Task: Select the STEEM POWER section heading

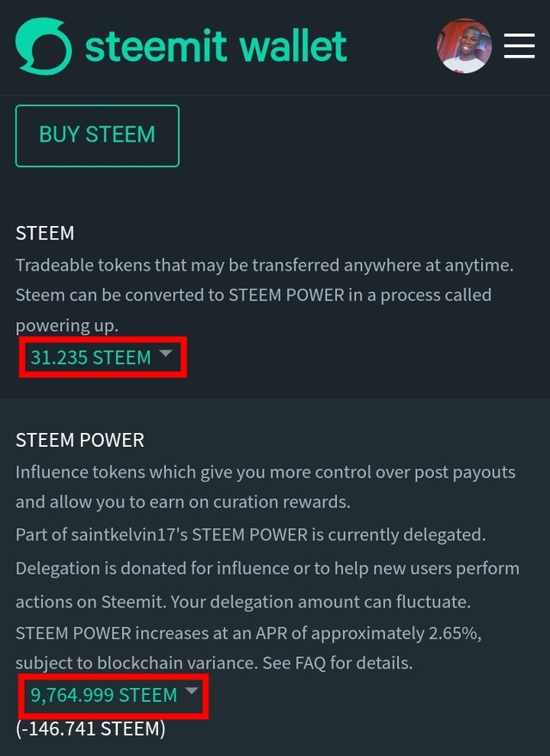Action: click(x=80, y=440)
